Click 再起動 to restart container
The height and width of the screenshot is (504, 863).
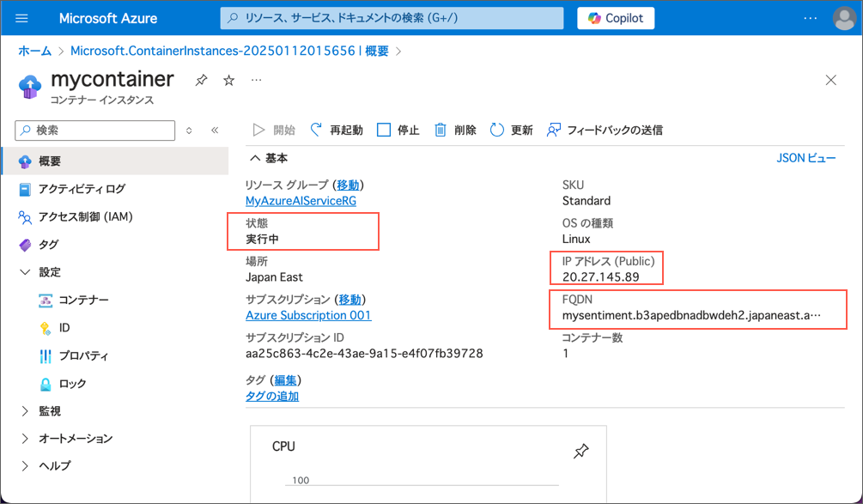(337, 131)
